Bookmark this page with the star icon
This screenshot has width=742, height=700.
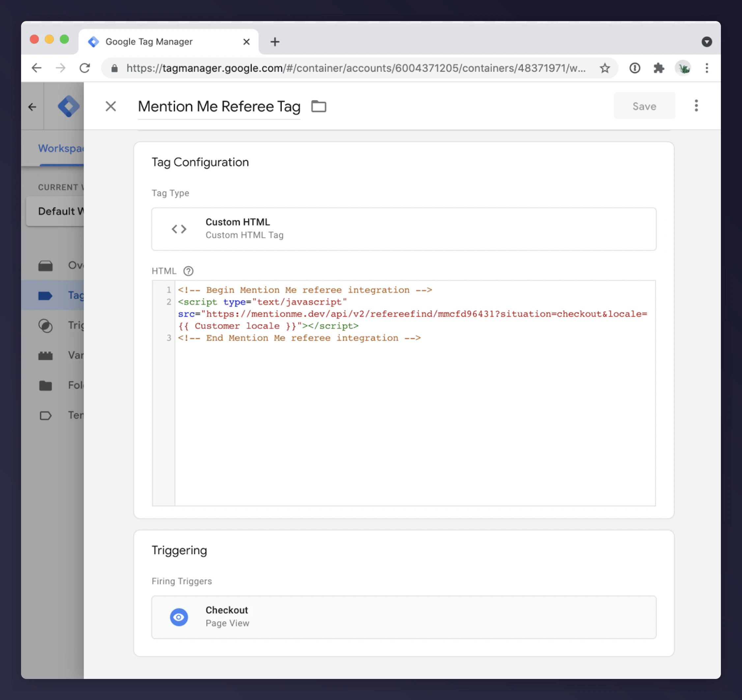[x=605, y=68]
